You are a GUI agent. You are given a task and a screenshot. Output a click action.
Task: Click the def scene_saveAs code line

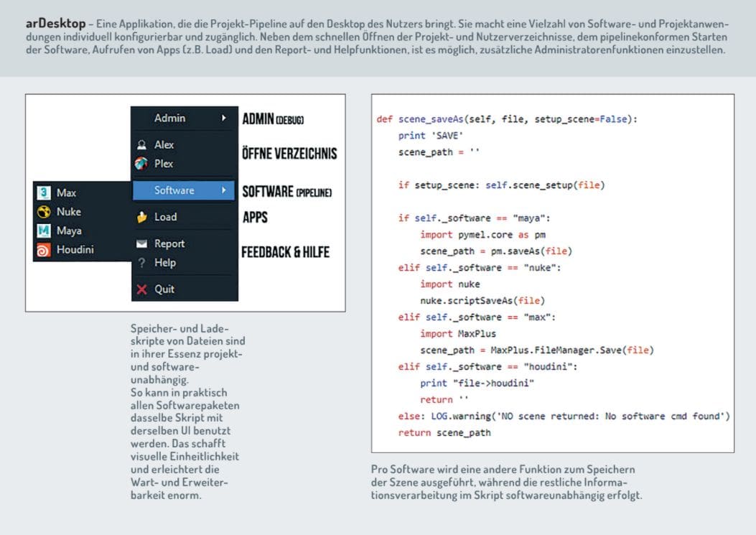(x=507, y=119)
